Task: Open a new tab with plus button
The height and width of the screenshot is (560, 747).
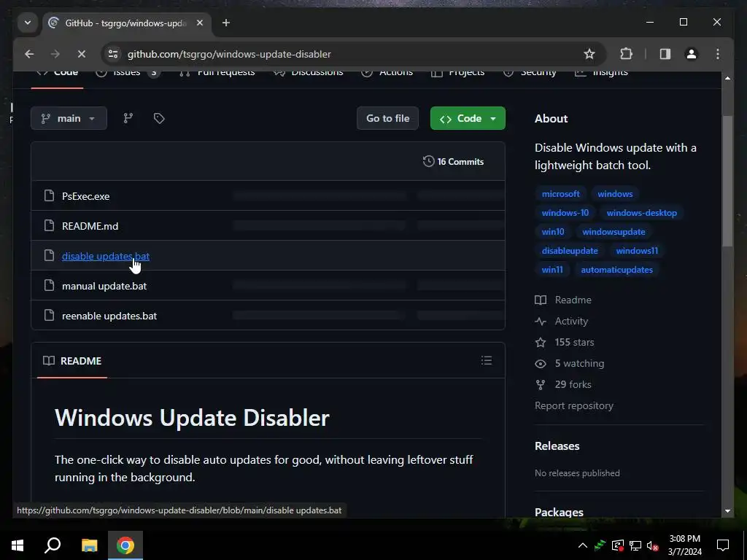Action: pos(226,23)
